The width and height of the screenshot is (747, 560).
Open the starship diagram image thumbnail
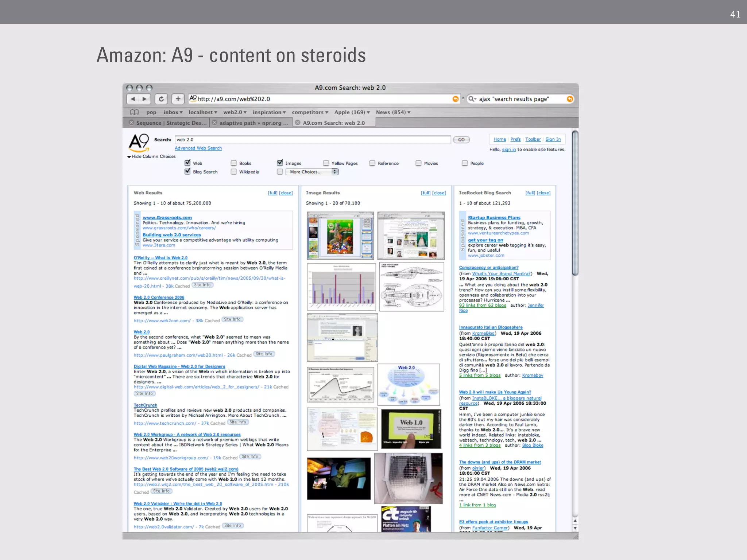[411, 287]
